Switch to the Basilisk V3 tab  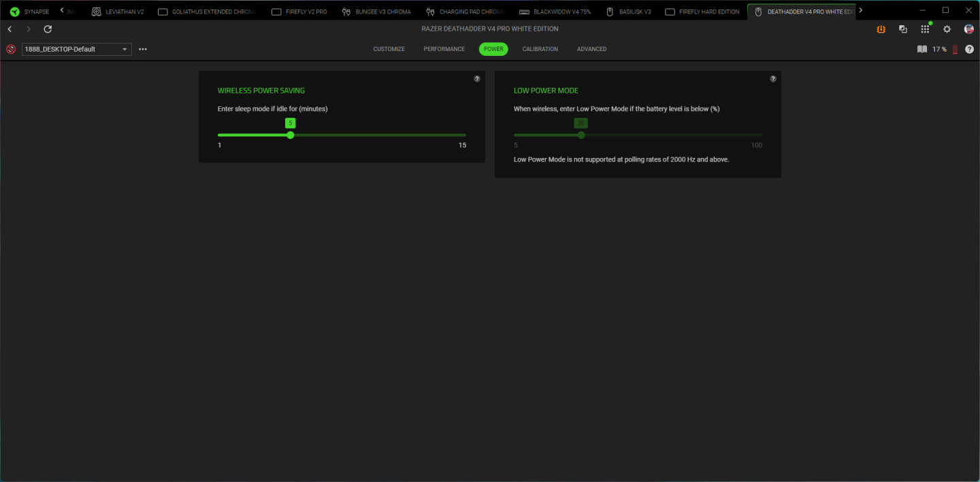629,12
